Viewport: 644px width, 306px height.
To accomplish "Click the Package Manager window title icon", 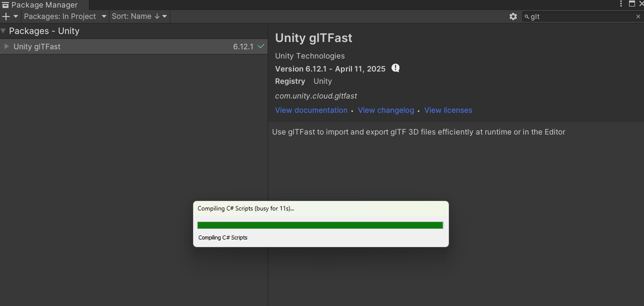I will 5,5.
